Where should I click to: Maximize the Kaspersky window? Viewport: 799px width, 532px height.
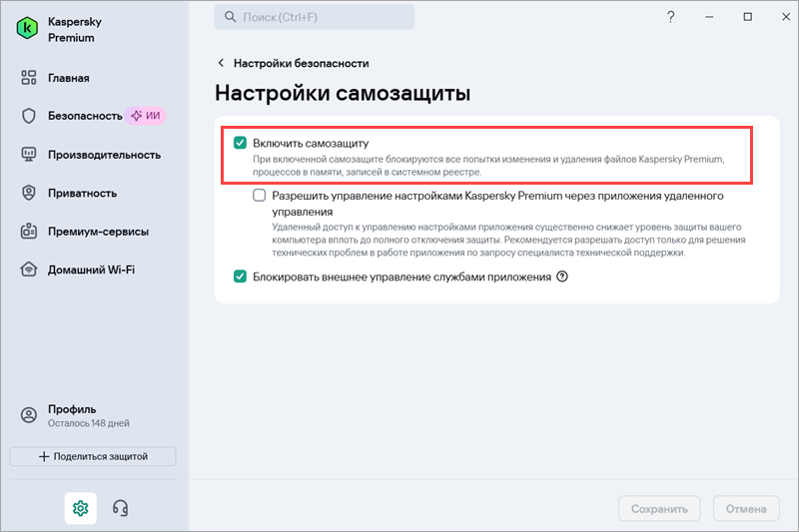tap(747, 17)
